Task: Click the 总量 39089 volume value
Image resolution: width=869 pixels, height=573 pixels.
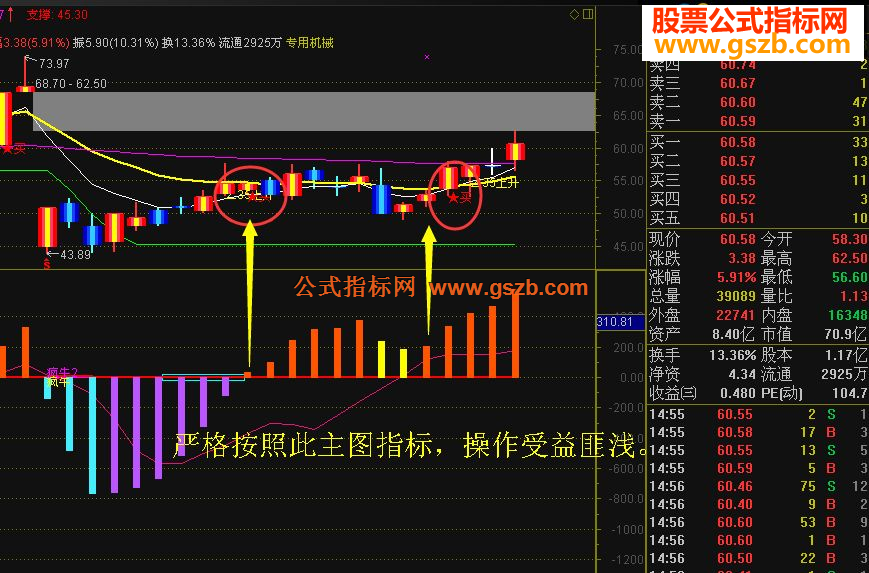Action: click(x=736, y=296)
